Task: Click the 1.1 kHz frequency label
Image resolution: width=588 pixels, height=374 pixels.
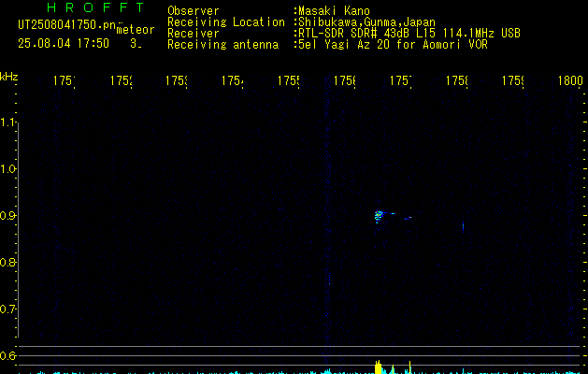Action: tap(7, 122)
